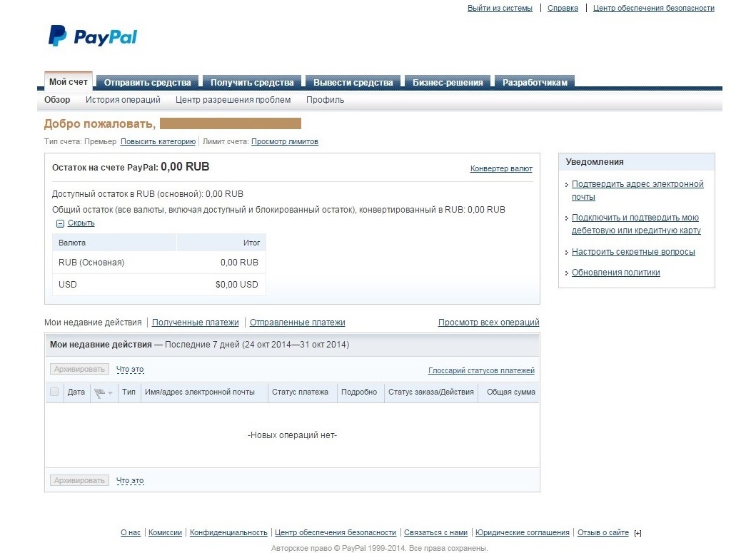Expand the [+] icon after Отзыв о сайте
This screenshot has height=553, width=756.
[x=637, y=533]
